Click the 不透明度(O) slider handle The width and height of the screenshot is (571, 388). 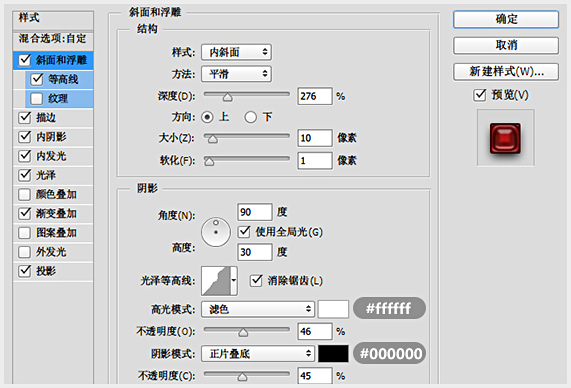point(243,332)
